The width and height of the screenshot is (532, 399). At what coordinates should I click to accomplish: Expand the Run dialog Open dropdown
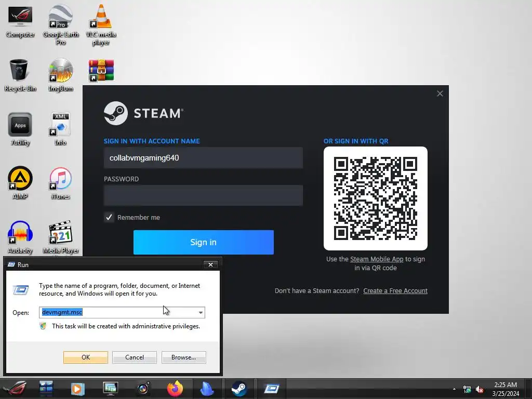point(201,312)
